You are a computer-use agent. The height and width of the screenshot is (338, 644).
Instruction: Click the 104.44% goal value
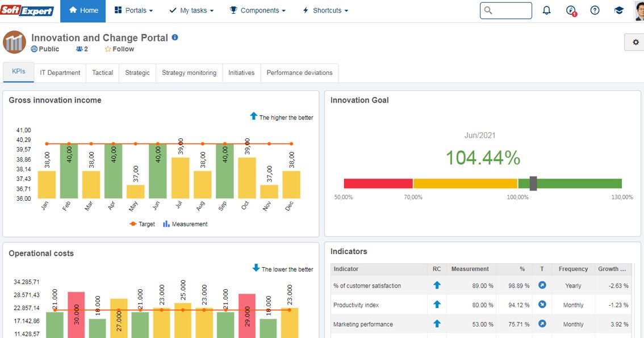pyautogui.click(x=483, y=158)
